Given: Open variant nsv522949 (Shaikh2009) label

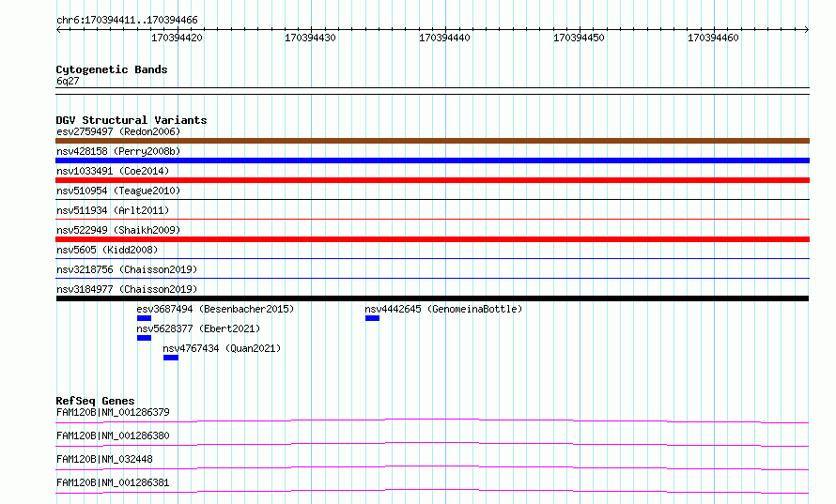Looking at the screenshot, I should coord(118,230).
